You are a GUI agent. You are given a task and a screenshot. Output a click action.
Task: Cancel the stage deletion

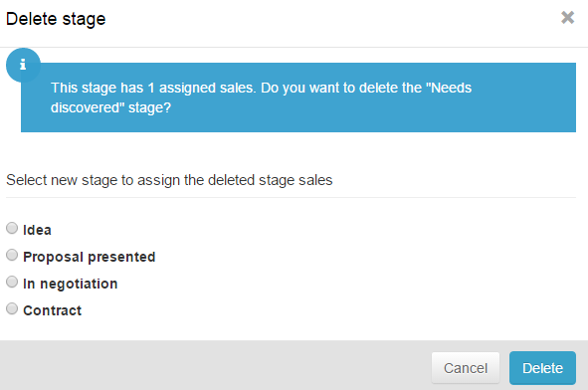click(x=466, y=368)
